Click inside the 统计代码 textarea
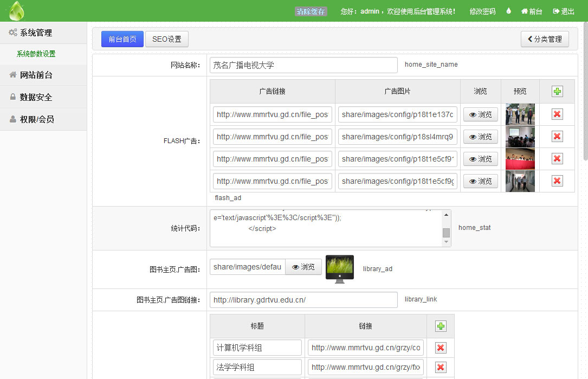Viewport: 588px width, 379px height. tap(326, 228)
